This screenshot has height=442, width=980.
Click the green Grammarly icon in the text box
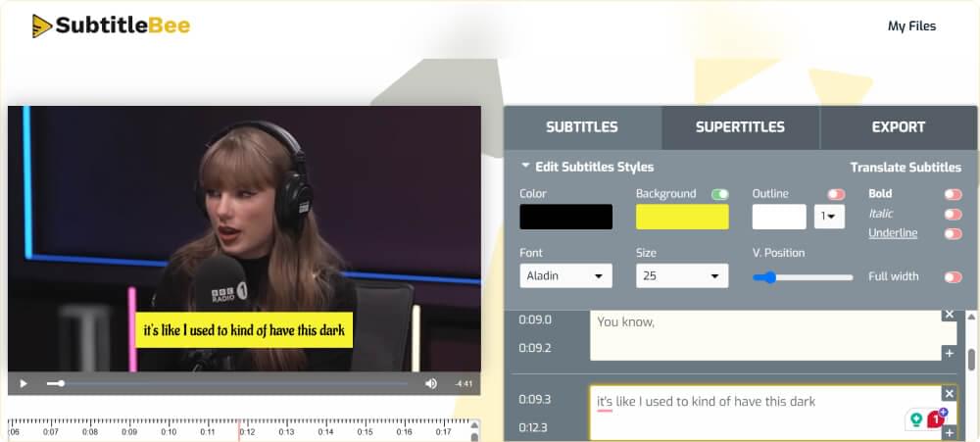click(916, 419)
